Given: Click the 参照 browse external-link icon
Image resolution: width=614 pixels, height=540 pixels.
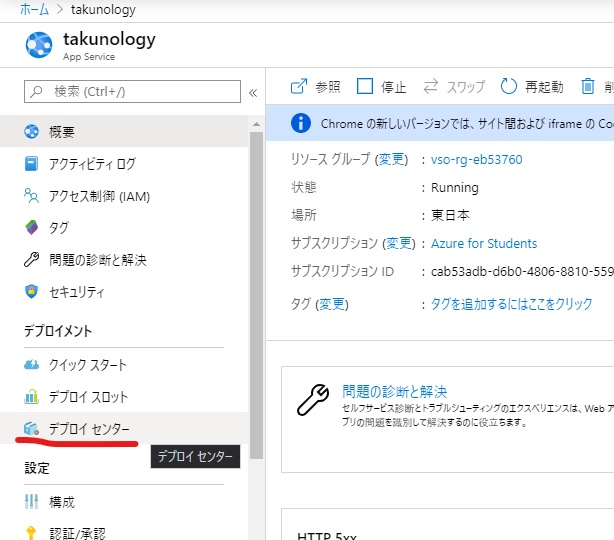Looking at the screenshot, I should [x=299, y=86].
